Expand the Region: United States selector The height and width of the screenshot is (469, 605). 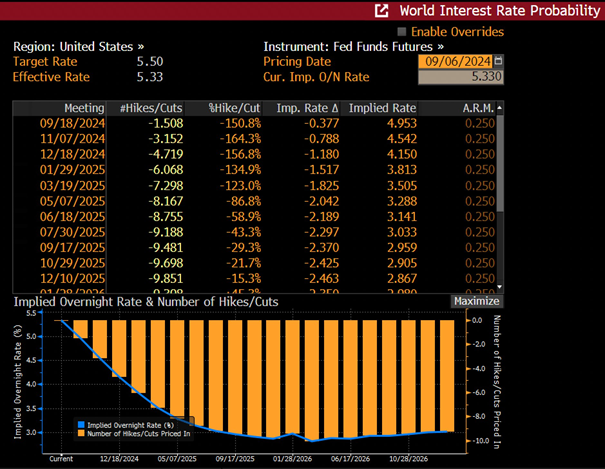click(x=79, y=47)
